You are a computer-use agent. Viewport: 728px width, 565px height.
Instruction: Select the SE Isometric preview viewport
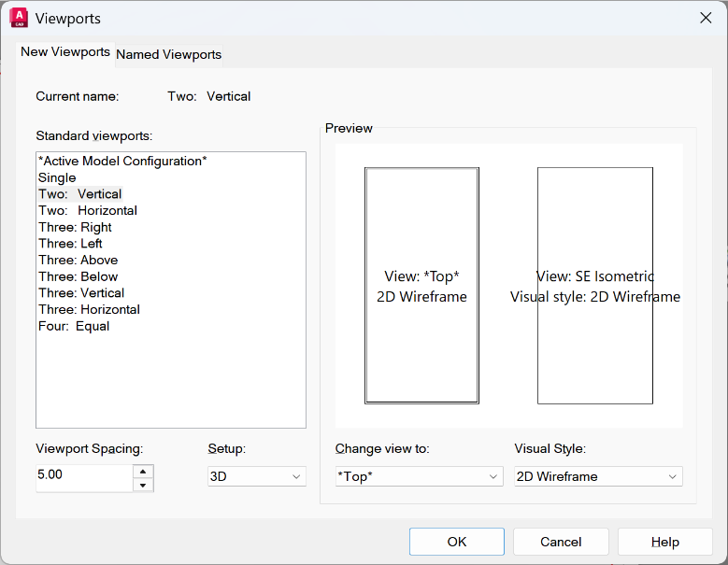[595, 286]
